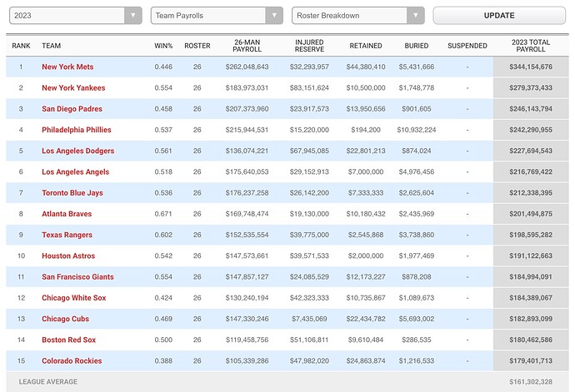
Task: Select Angels total payroll $216,769,422
Action: [x=531, y=171]
